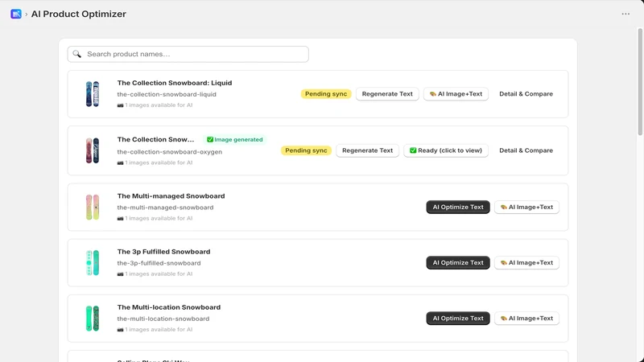Open Detail & Compare for Liquid snowboard
This screenshot has width=644, height=362.
coord(526,94)
